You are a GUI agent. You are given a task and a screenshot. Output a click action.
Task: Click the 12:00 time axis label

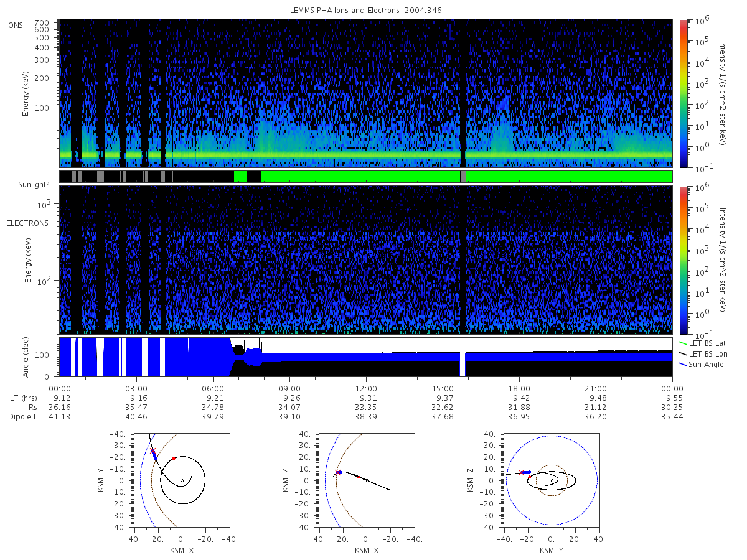tap(366, 387)
